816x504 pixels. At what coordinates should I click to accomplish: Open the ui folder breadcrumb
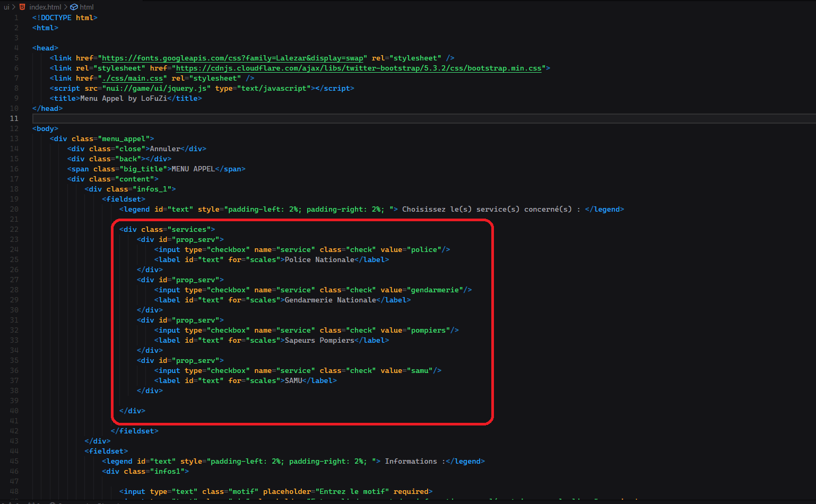6,7
